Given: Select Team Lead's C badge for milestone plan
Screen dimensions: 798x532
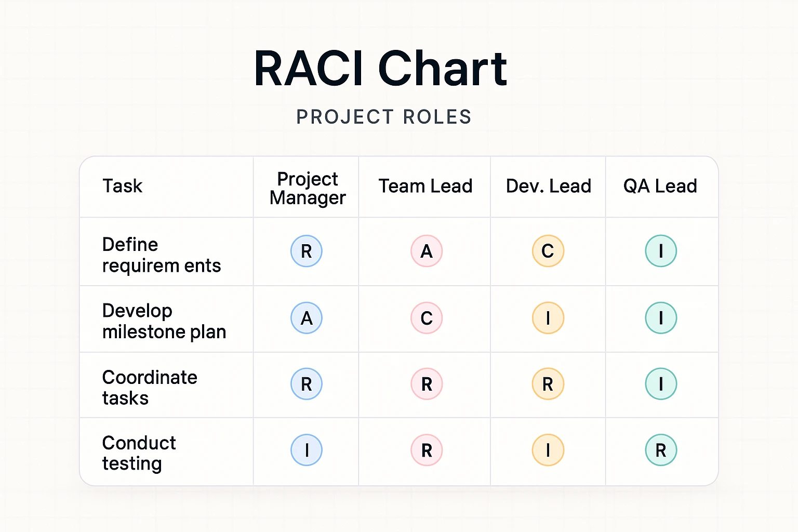Looking at the screenshot, I should pos(427,317).
